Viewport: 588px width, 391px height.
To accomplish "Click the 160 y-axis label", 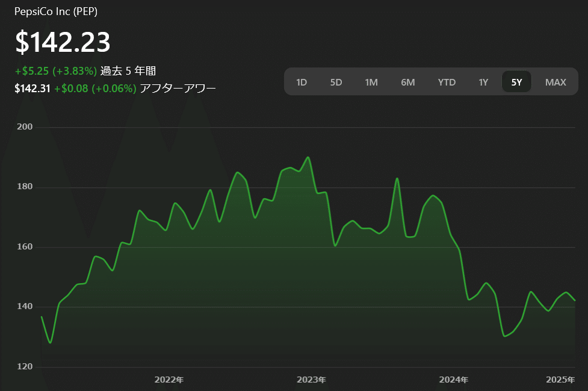I will tap(25, 246).
